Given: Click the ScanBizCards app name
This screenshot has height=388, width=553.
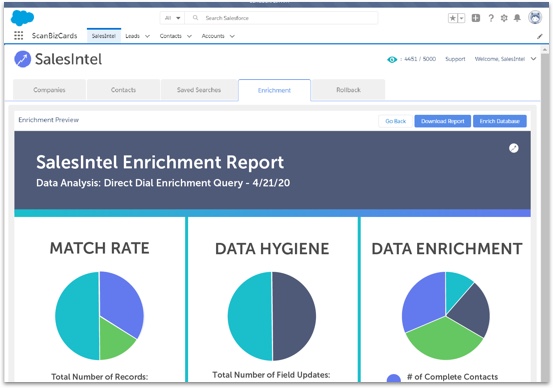Looking at the screenshot, I should click(54, 36).
